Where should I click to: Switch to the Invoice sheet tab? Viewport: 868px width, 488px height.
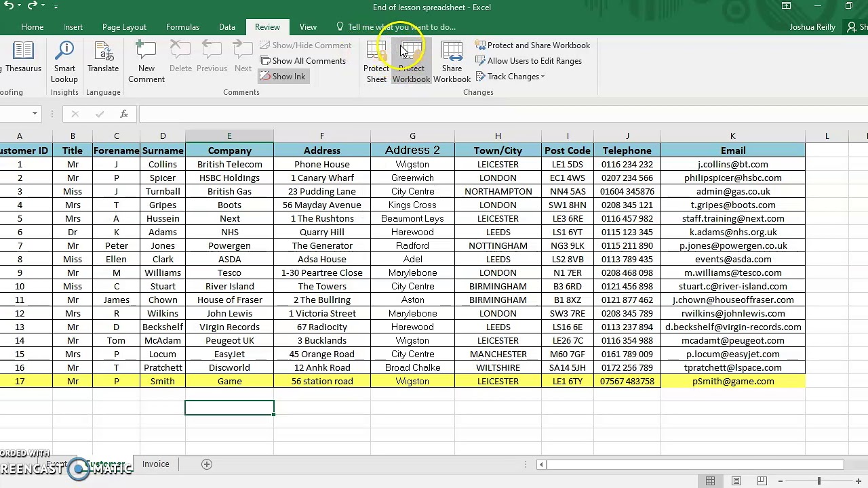[155, 464]
